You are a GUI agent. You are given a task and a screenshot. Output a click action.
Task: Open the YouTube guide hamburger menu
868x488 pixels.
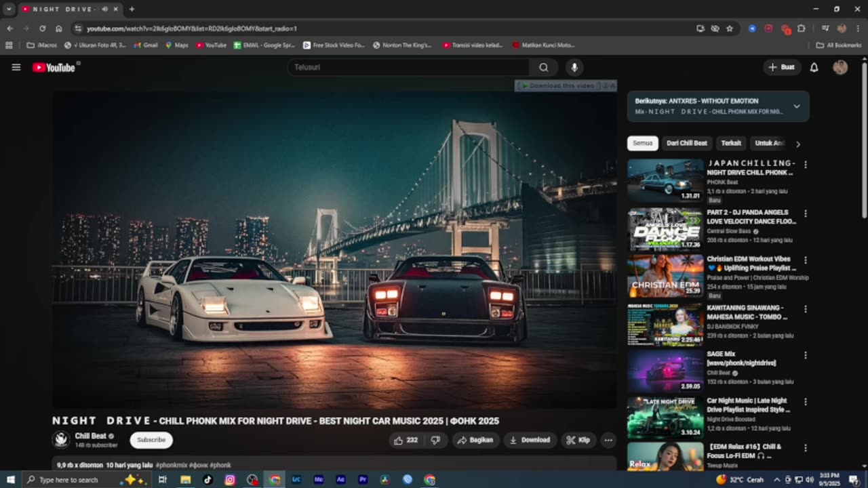16,67
